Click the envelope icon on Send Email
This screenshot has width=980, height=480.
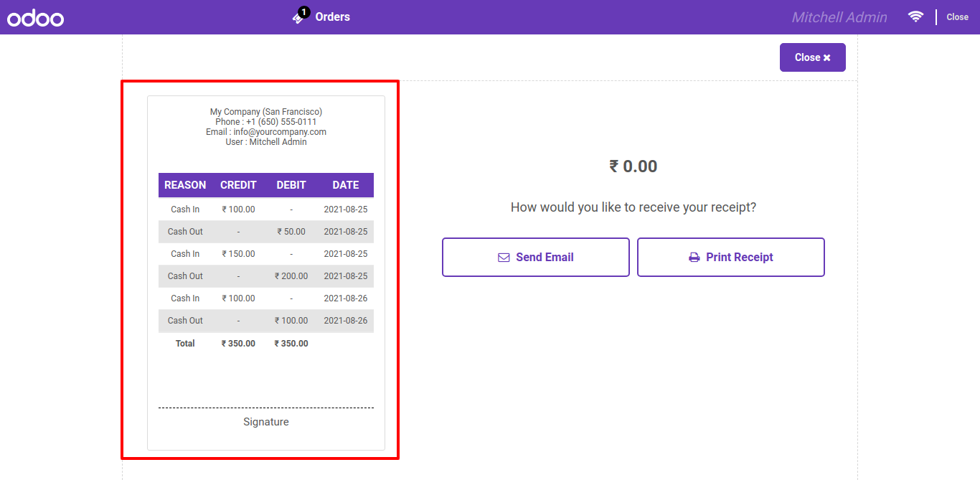[x=504, y=258]
